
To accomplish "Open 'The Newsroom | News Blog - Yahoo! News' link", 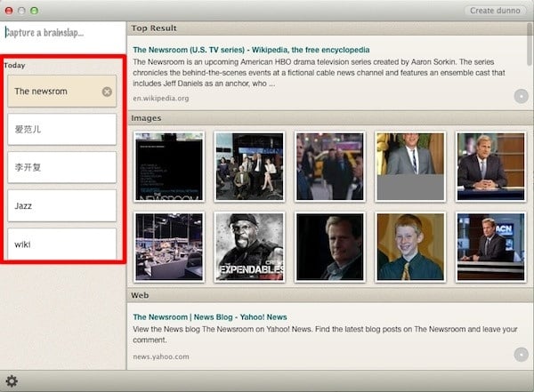I will coord(210,316).
